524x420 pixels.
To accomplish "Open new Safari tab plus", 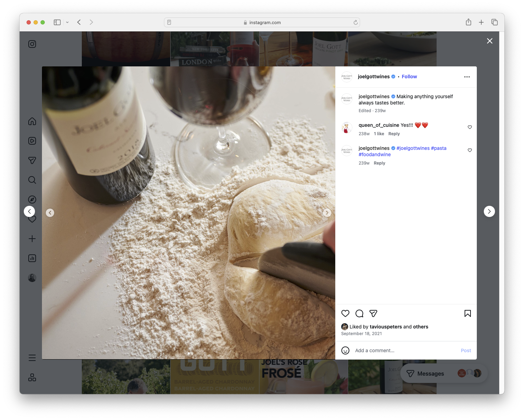I will click(x=481, y=22).
